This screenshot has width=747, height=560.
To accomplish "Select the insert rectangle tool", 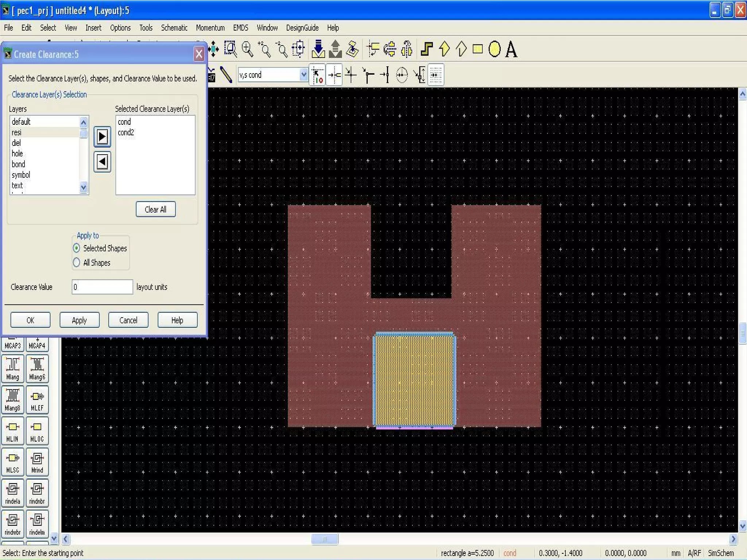I will pos(477,49).
